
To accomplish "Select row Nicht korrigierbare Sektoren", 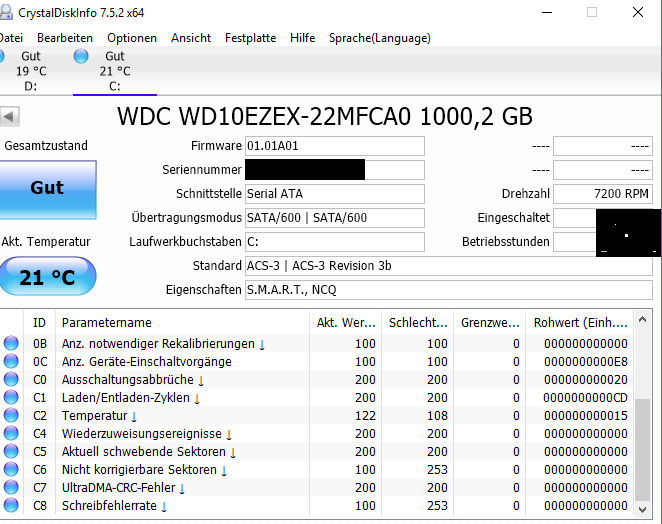I will (x=317, y=470).
